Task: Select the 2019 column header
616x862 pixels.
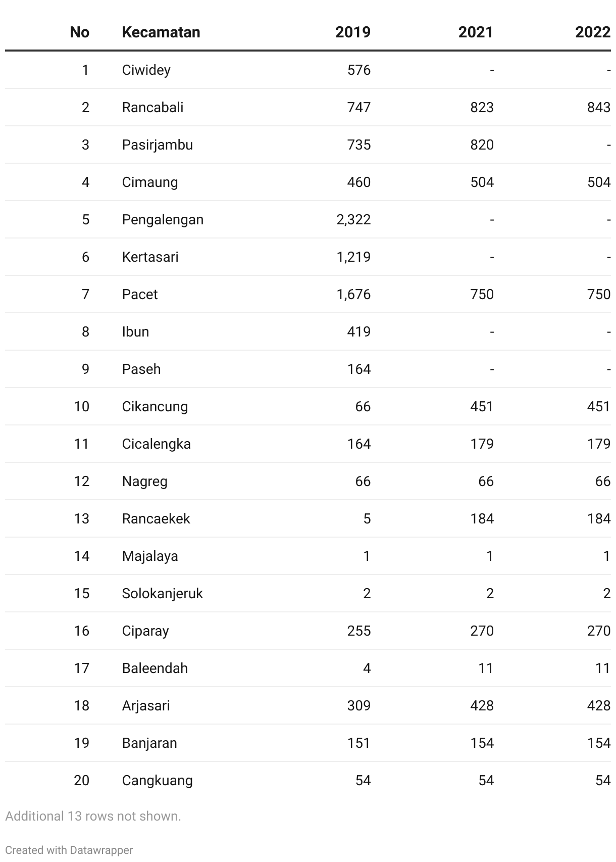Action: pos(352,32)
